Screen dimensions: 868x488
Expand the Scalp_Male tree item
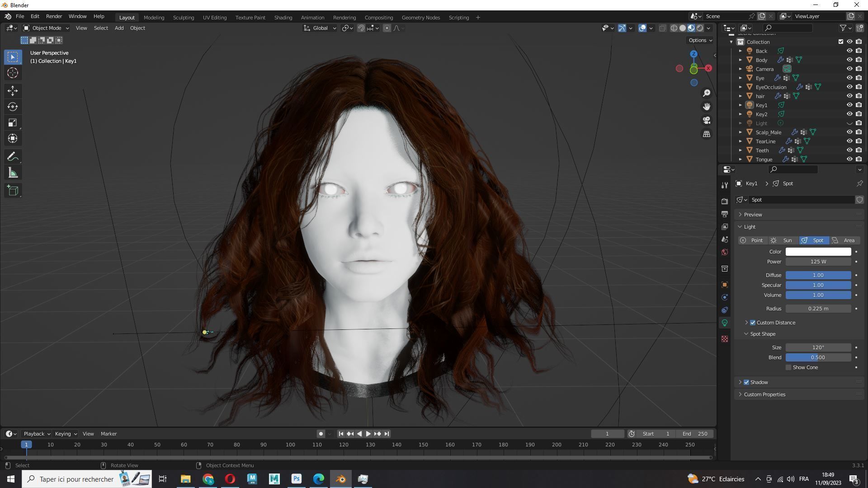[x=741, y=132]
